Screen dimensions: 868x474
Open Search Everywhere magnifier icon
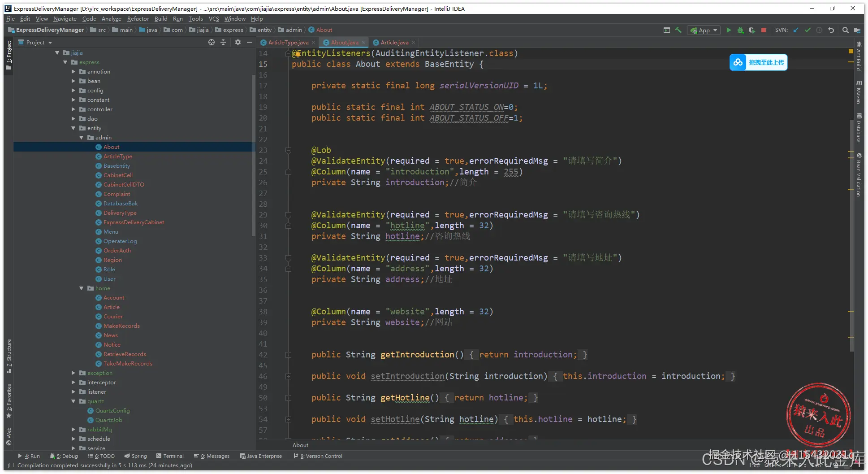pos(845,30)
